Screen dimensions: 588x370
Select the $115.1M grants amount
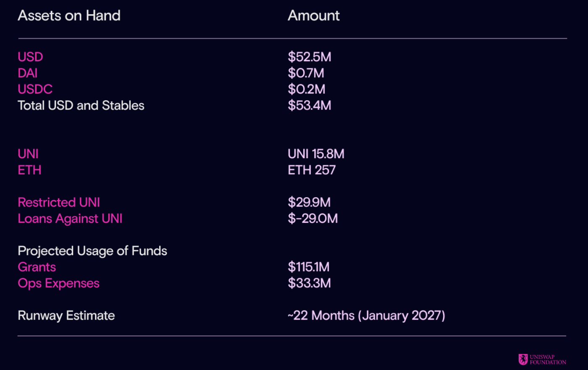point(309,267)
